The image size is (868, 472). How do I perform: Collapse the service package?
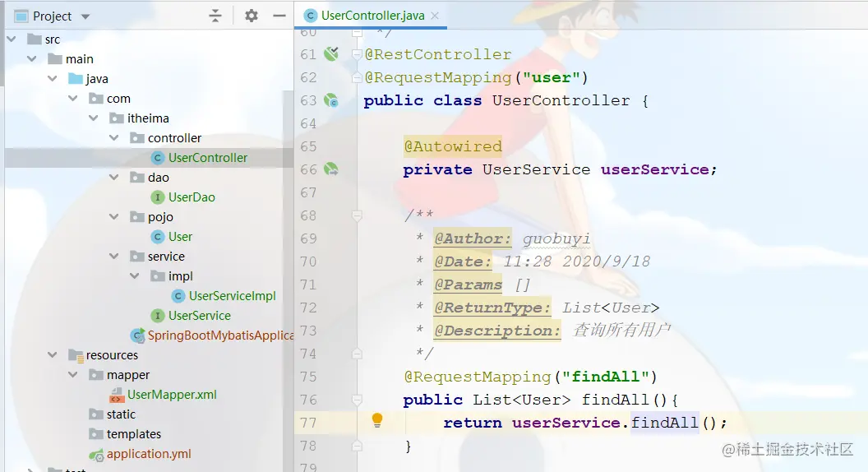[x=114, y=256]
